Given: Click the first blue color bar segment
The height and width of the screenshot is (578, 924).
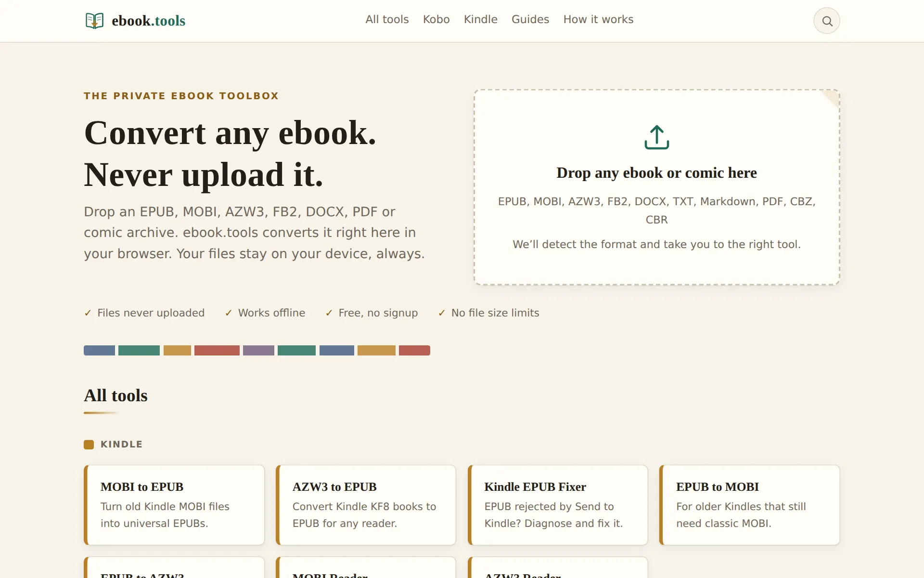Looking at the screenshot, I should [99, 350].
